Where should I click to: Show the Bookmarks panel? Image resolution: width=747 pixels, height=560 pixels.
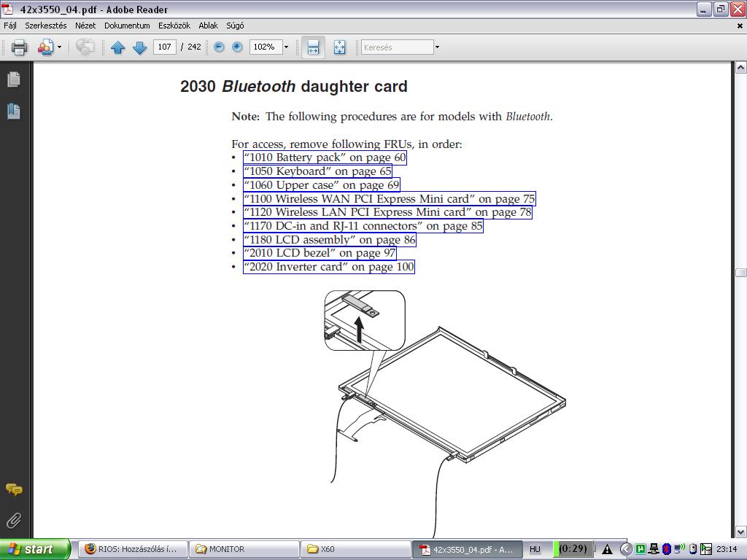pos(14,111)
